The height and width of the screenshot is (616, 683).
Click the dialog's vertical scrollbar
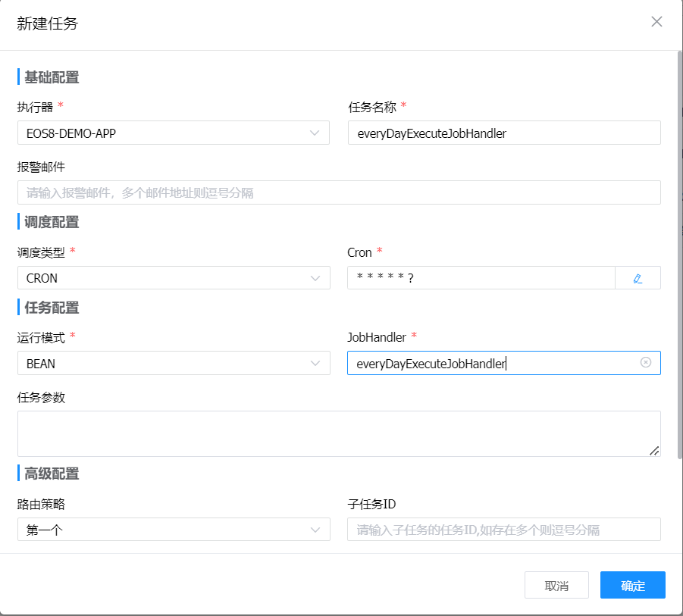point(678,227)
